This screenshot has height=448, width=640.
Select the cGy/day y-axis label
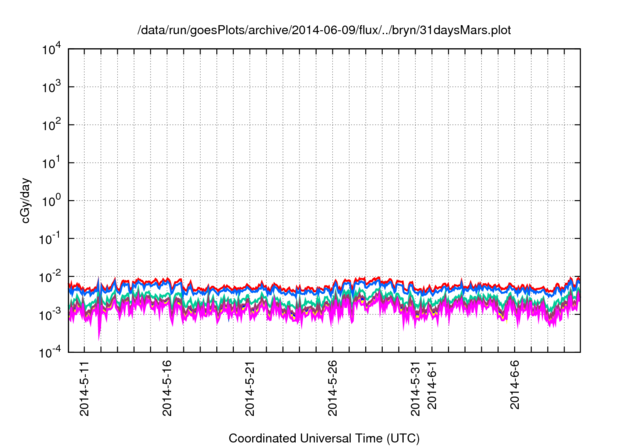31,200
